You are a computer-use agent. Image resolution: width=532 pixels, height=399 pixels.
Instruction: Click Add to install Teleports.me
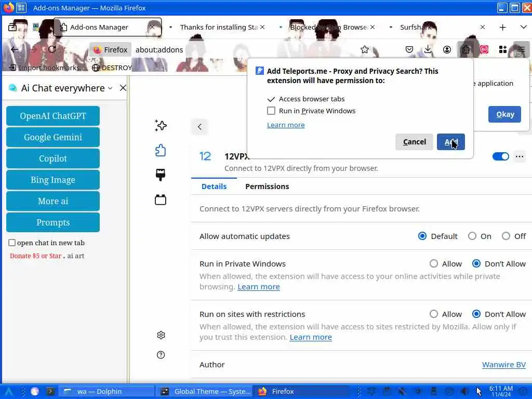click(x=450, y=142)
